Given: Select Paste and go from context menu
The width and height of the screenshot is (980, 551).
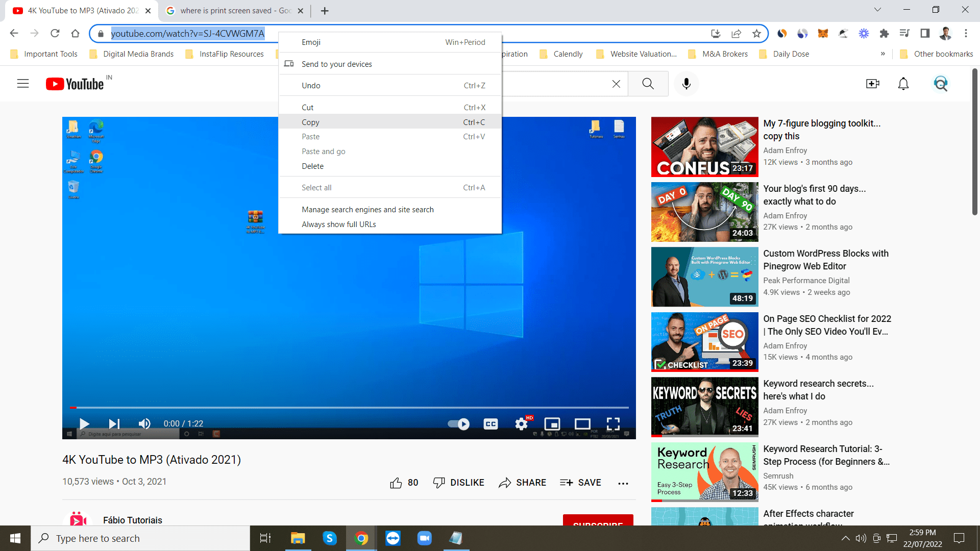Looking at the screenshot, I should click(323, 151).
